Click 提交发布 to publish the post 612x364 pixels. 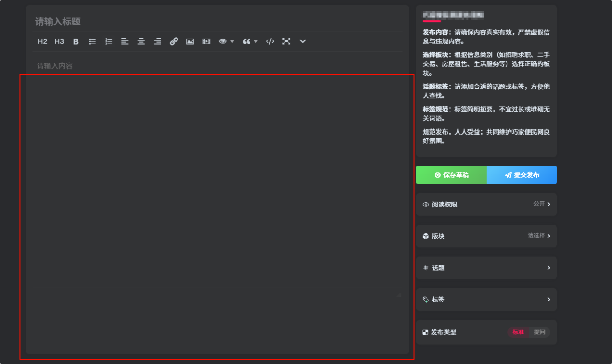click(x=522, y=175)
